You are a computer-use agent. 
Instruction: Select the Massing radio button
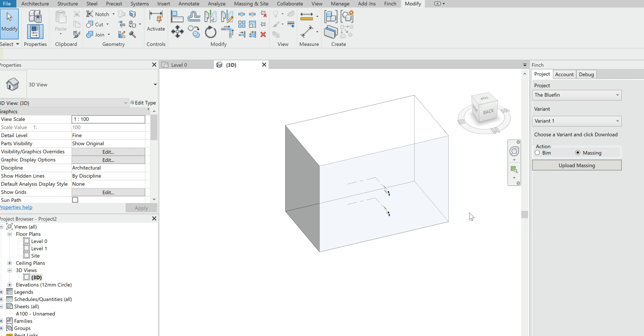point(578,153)
